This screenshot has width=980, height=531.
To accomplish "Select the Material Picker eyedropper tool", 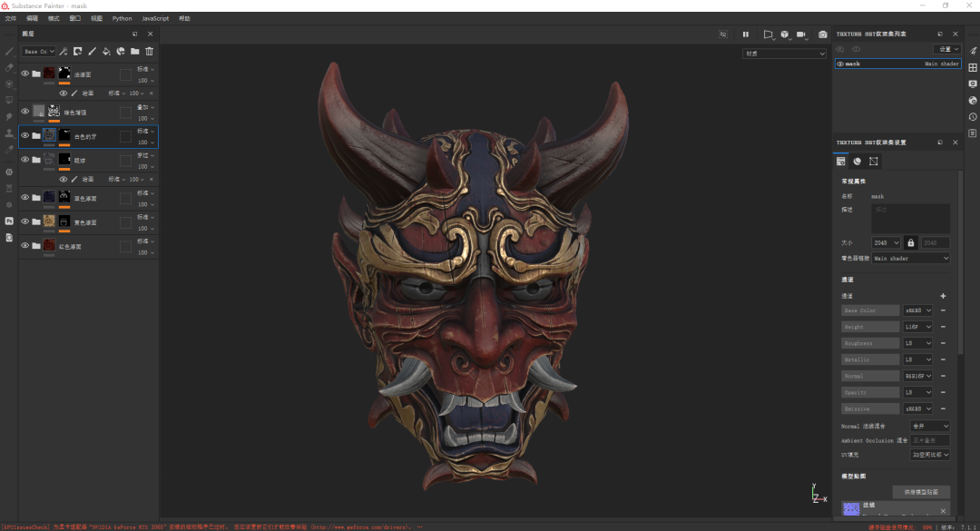I will (9, 149).
